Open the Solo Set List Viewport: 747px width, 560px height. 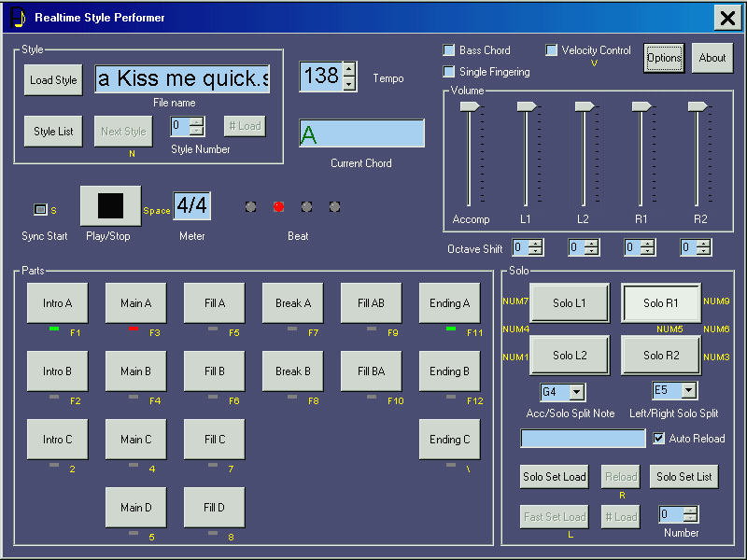(x=684, y=477)
